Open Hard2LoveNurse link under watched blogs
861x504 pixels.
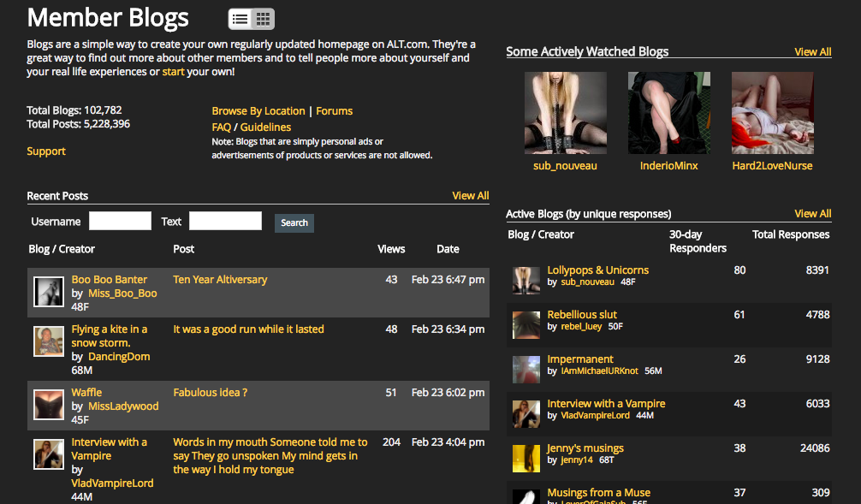click(773, 166)
